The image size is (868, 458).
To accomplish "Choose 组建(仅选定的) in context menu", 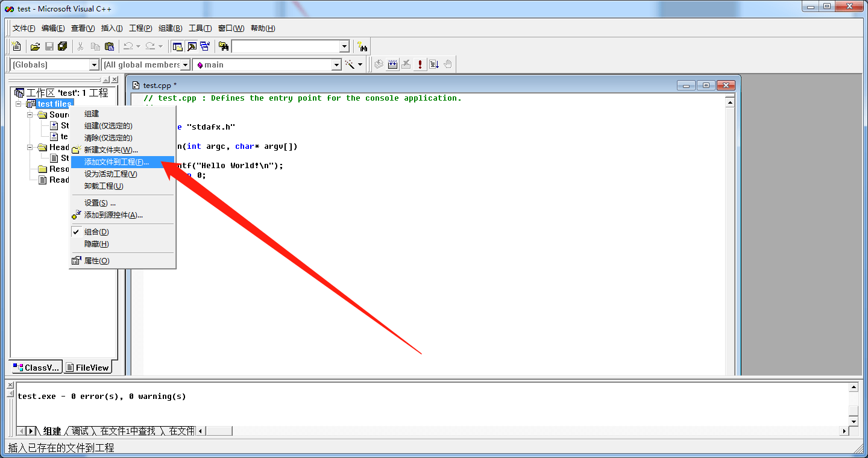I will click(122, 126).
